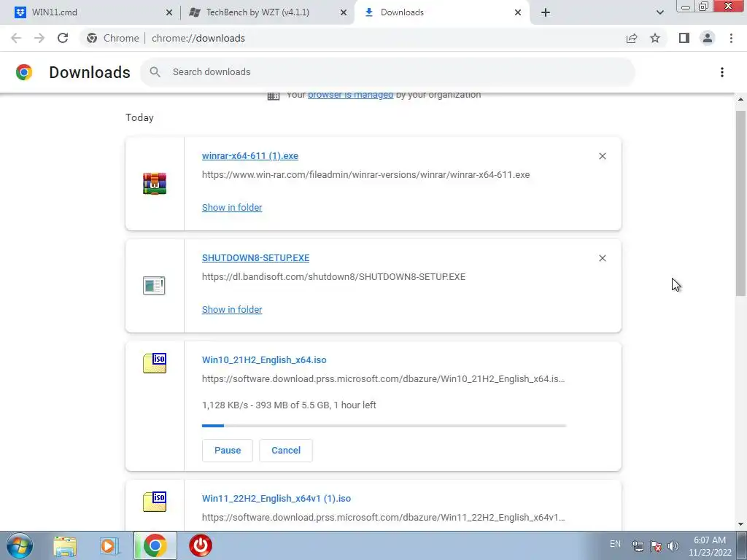Viewport: 747px width, 560px height.
Task: Click the volume speaker tray icon
Action: 673,546
